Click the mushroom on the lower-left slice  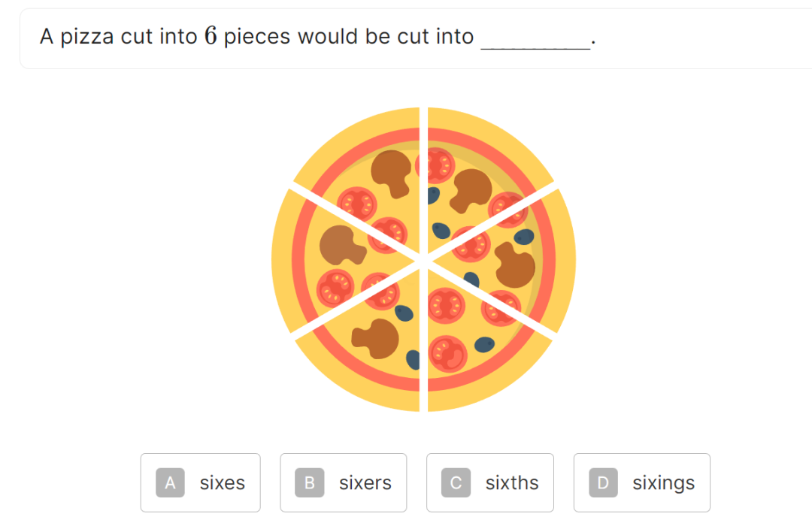pos(376,339)
